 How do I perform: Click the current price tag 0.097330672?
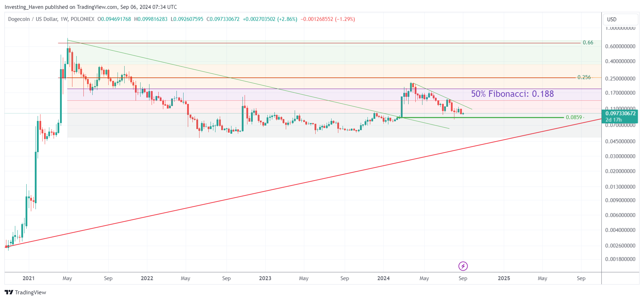coord(620,113)
